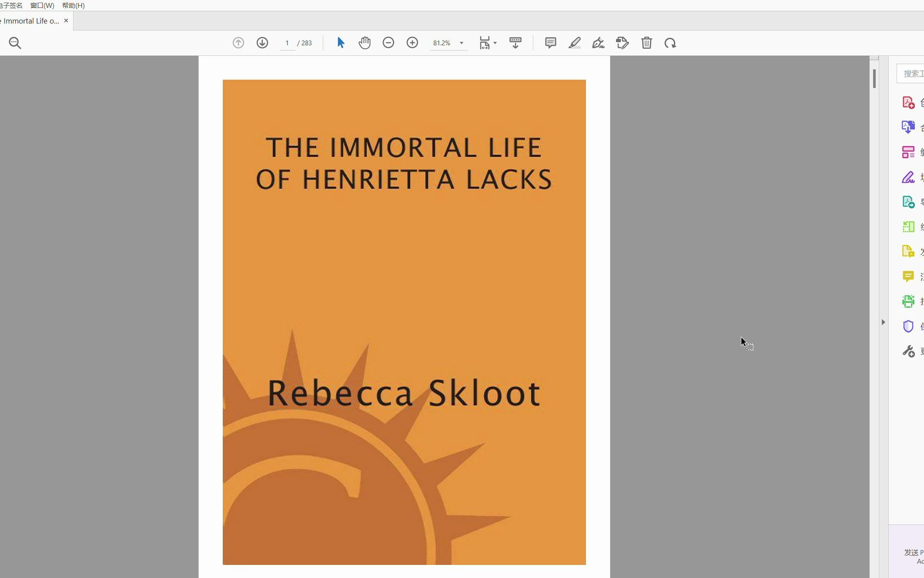Image resolution: width=924 pixels, height=578 pixels.
Task: Close the Immortal Life document tab
Action: pos(66,20)
